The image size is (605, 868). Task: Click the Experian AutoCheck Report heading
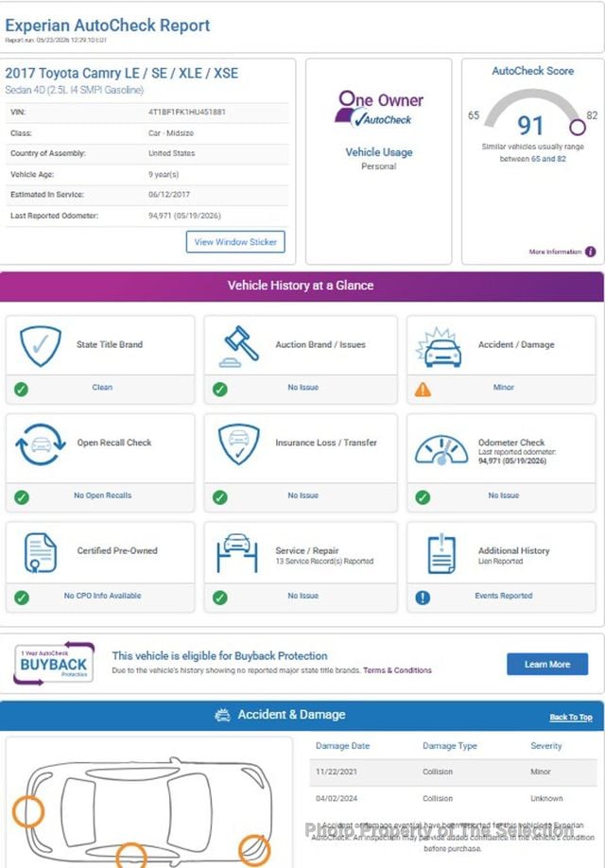tap(108, 26)
